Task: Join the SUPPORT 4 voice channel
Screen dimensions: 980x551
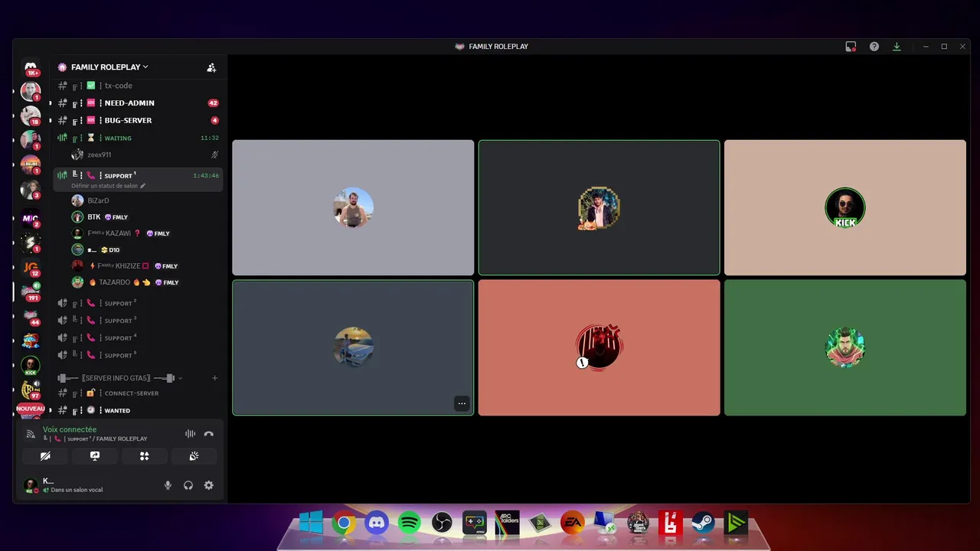Action: [138, 337]
